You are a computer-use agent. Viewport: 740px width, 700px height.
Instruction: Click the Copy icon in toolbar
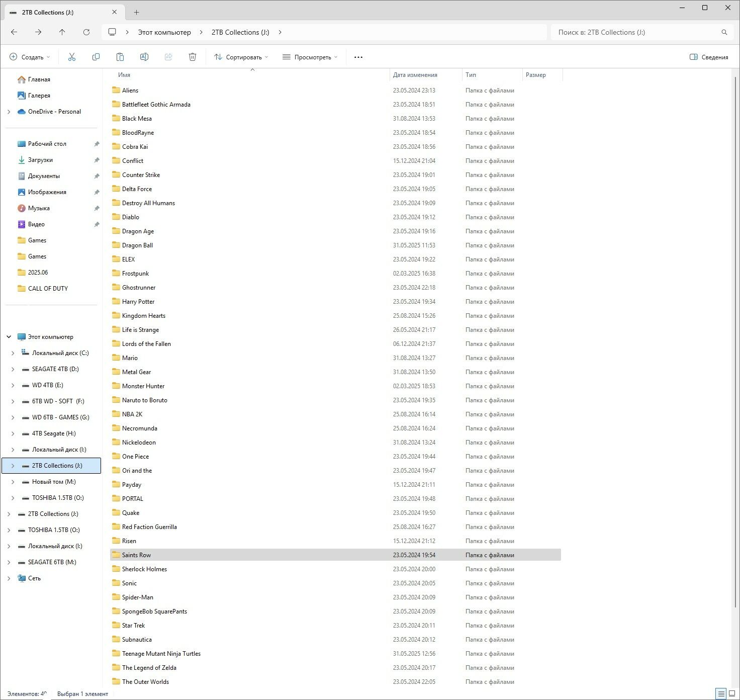96,57
